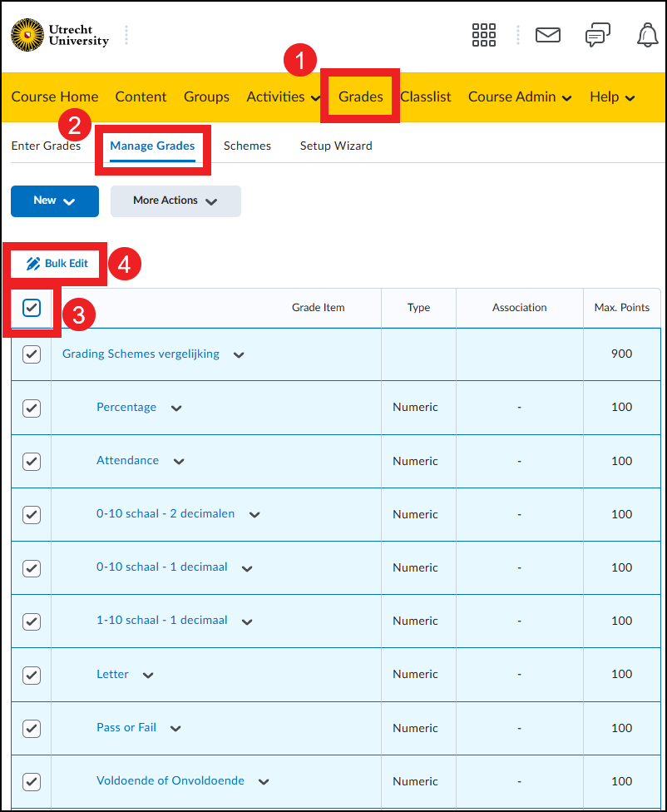Screen dimensions: 667x812
Task: Toggle the select-all checkbox in table header
Action: tap(32, 308)
